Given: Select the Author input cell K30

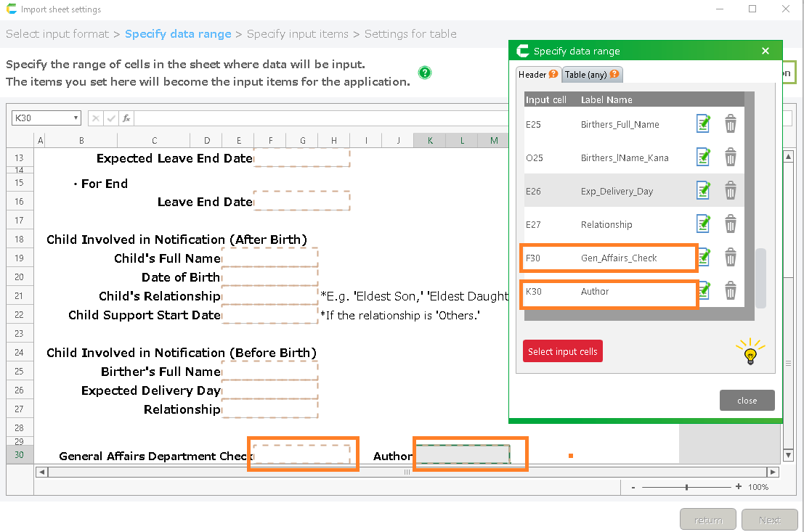Looking at the screenshot, I should coord(462,455).
